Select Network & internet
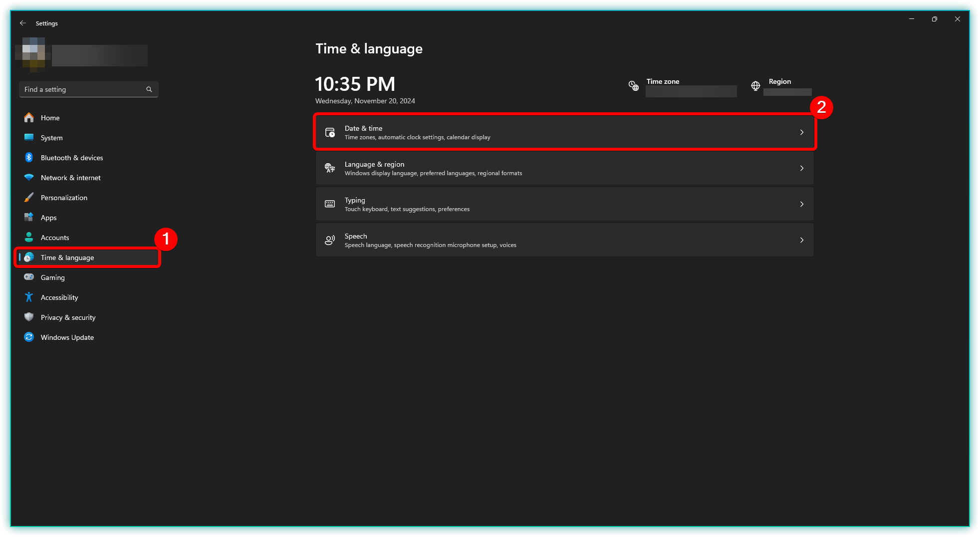The width and height of the screenshot is (980, 537). 88,178
